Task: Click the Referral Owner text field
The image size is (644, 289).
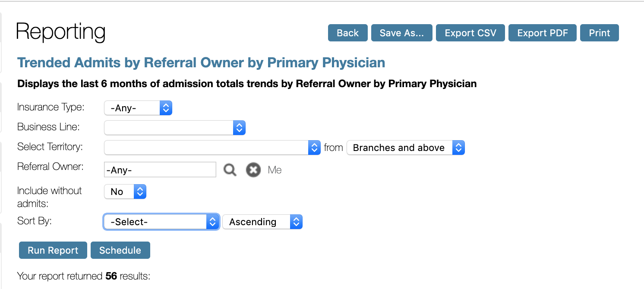Action: [x=160, y=170]
